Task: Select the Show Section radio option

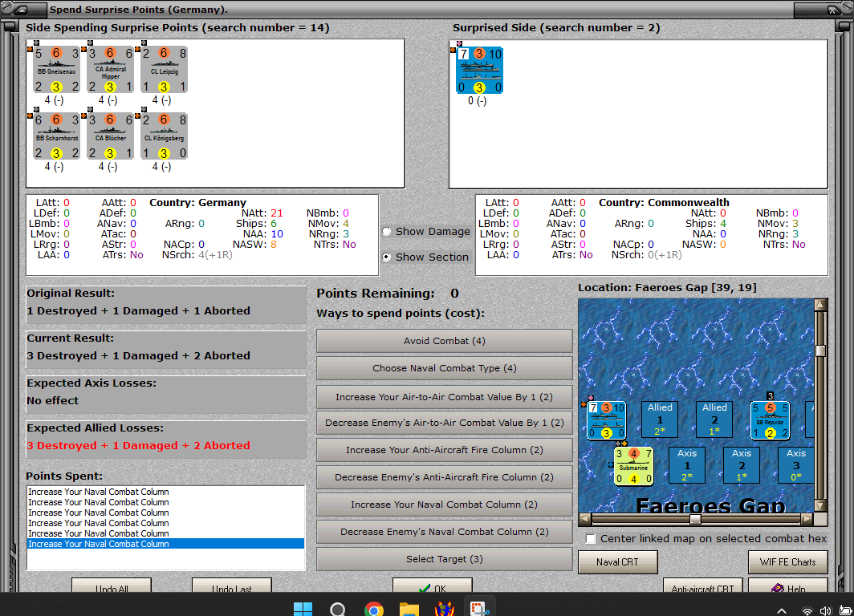Action: tap(387, 257)
